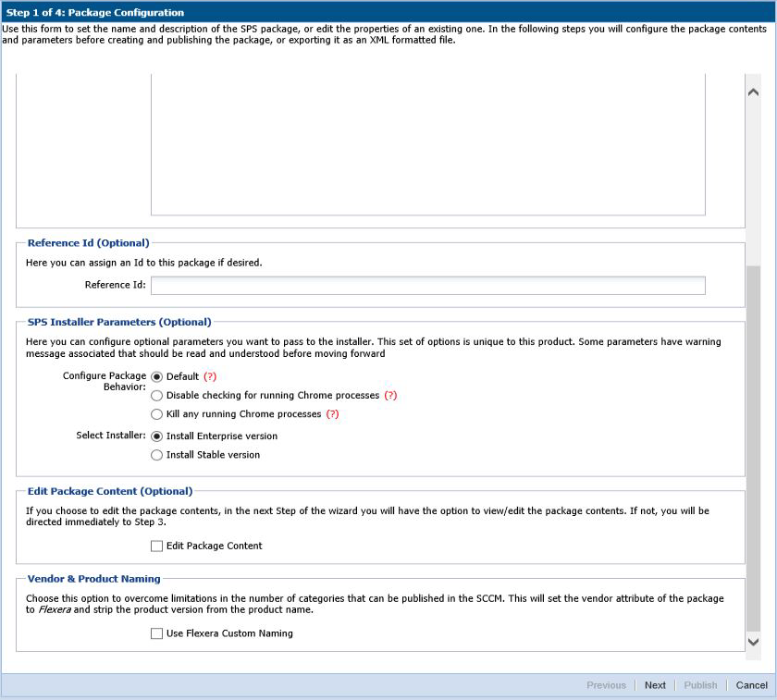
Task: Choose Kill any running Chrome processes
Action: 156,414
